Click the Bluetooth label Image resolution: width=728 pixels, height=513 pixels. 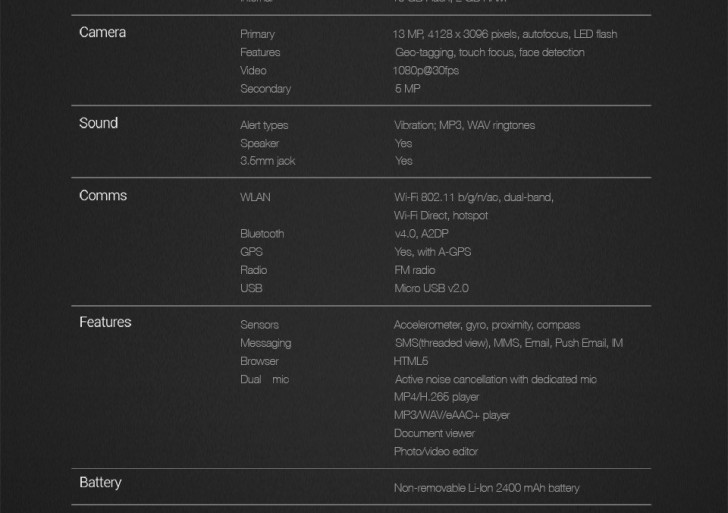pos(262,234)
